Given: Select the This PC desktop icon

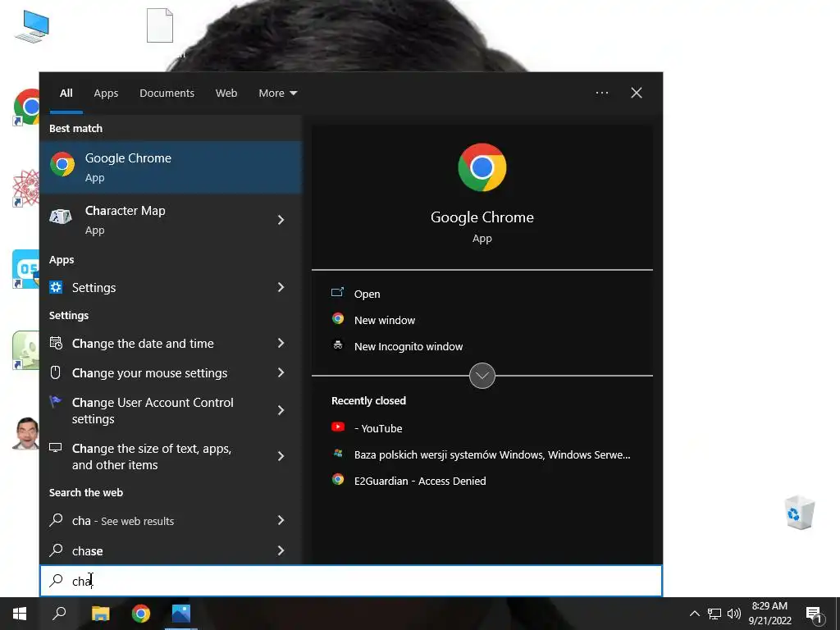Looking at the screenshot, I should tap(32, 27).
